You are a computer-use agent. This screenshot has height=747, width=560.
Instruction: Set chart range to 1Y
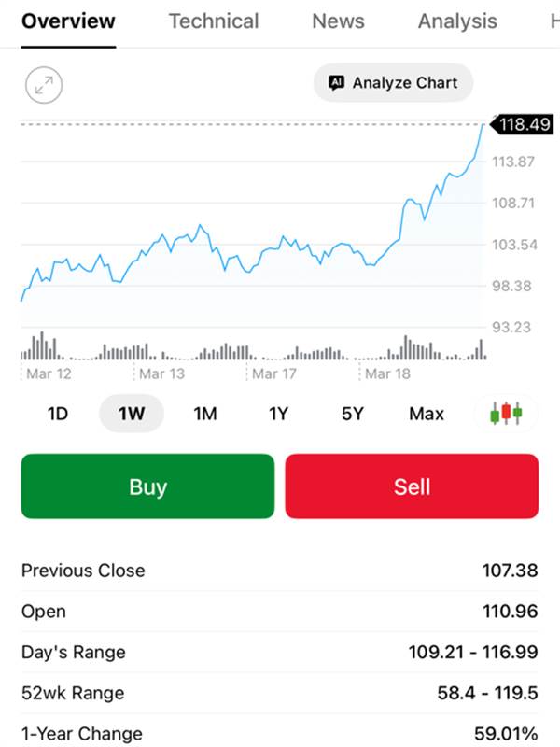pos(278,414)
